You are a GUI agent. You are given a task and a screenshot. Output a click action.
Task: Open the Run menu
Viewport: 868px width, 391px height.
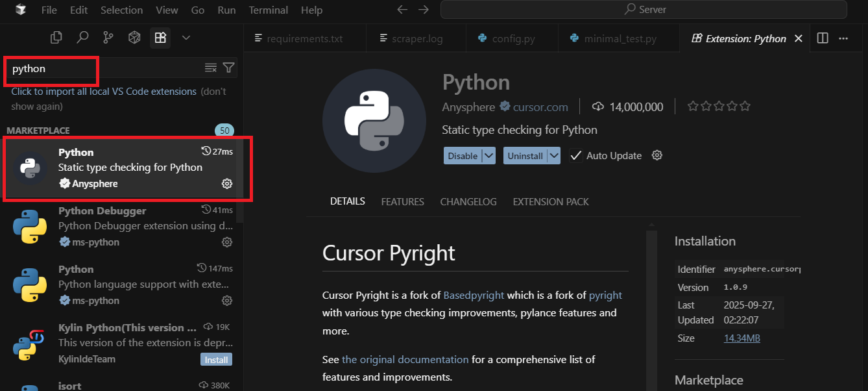click(x=226, y=10)
